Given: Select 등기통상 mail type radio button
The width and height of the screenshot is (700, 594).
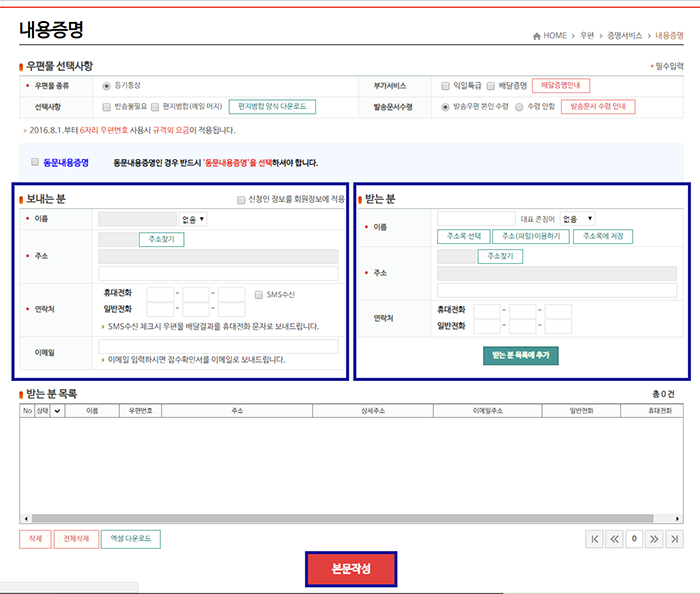Looking at the screenshot, I should click(106, 86).
